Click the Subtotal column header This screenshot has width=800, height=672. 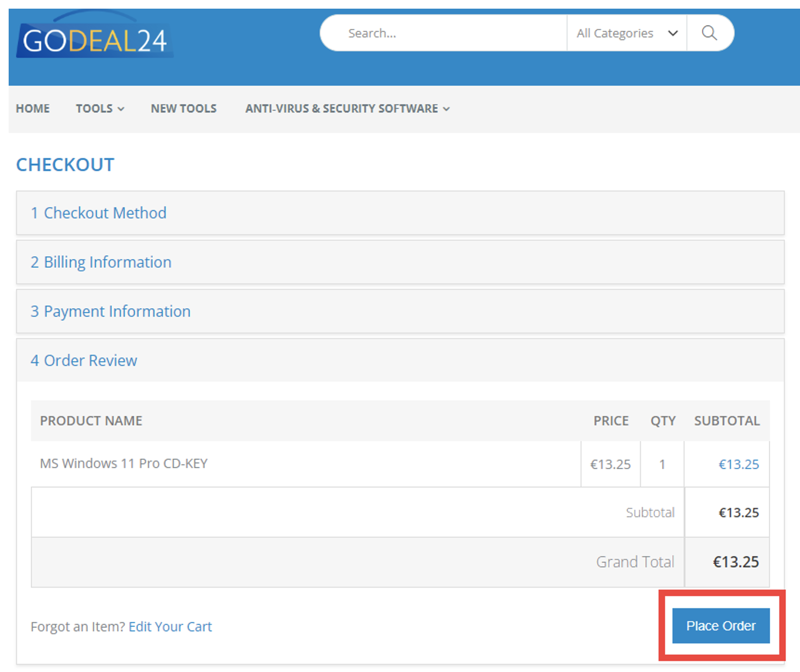[x=726, y=421]
